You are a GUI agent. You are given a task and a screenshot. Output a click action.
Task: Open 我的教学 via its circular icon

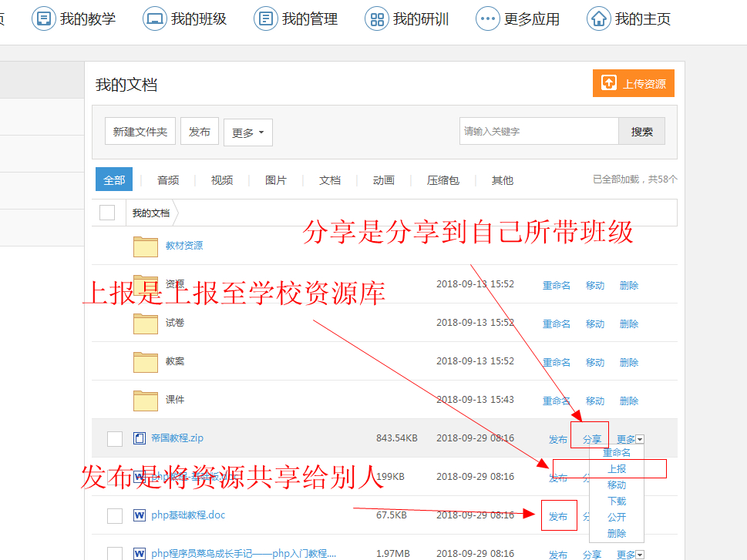pyautogui.click(x=42, y=18)
